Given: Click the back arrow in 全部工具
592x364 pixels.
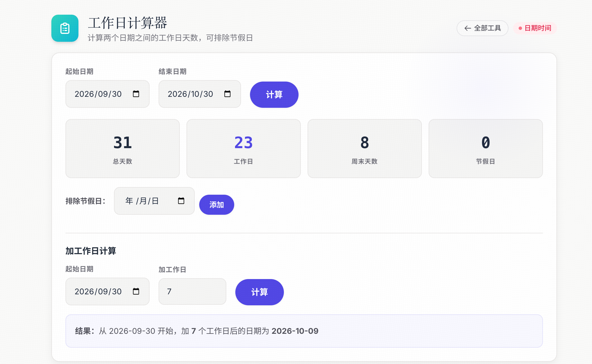Looking at the screenshot, I should click(x=468, y=28).
